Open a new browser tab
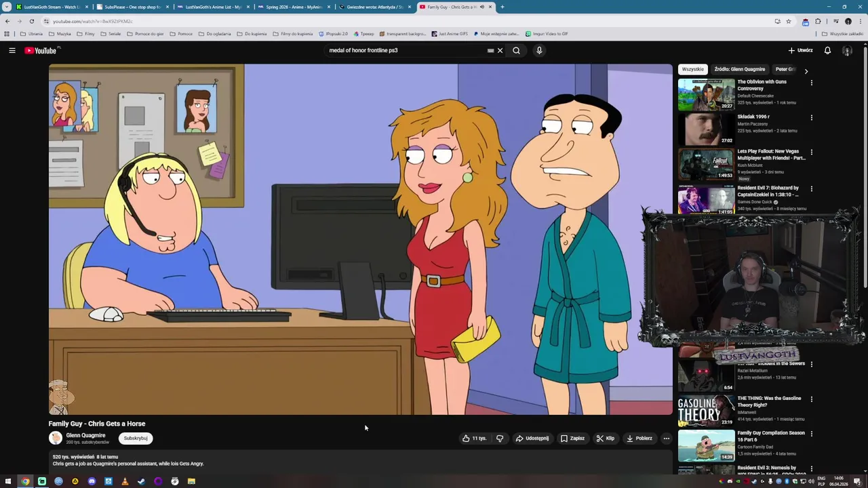 502,7
